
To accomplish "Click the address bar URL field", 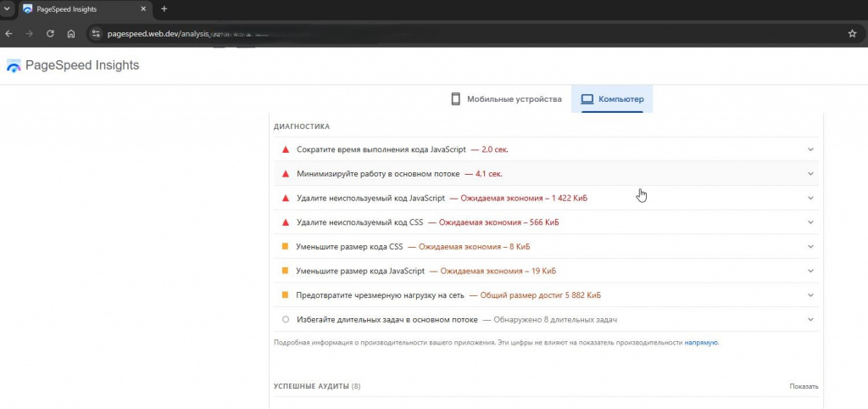I will tap(476, 34).
